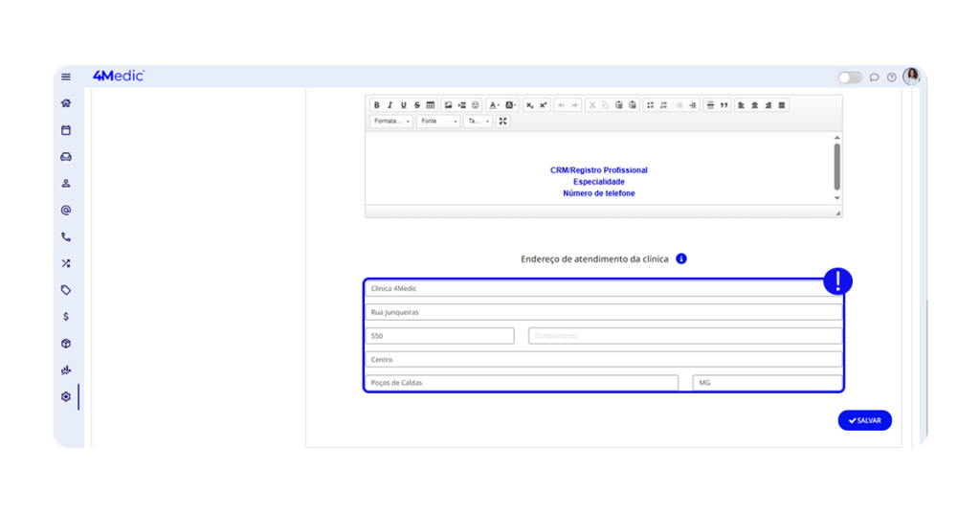
Task: Toggle italic formatting in the editor
Action: (390, 105)
